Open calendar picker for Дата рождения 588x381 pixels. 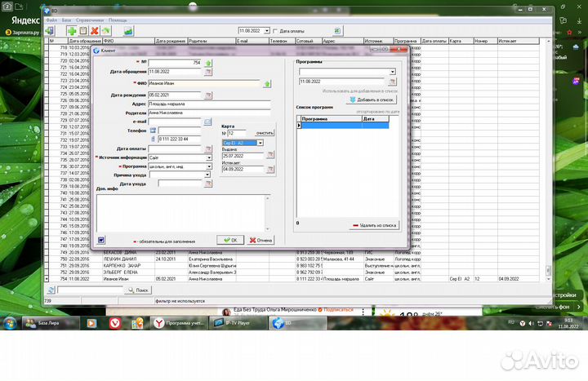[207, 95]
